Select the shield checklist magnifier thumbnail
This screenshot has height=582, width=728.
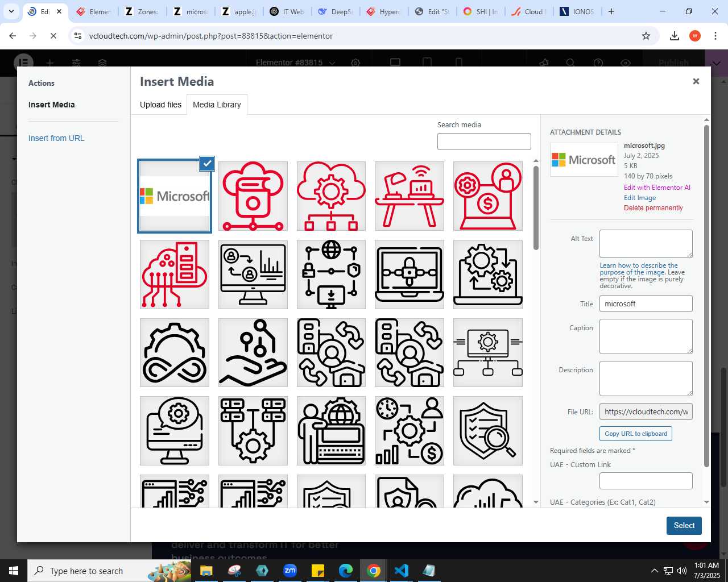click(488, 431)
